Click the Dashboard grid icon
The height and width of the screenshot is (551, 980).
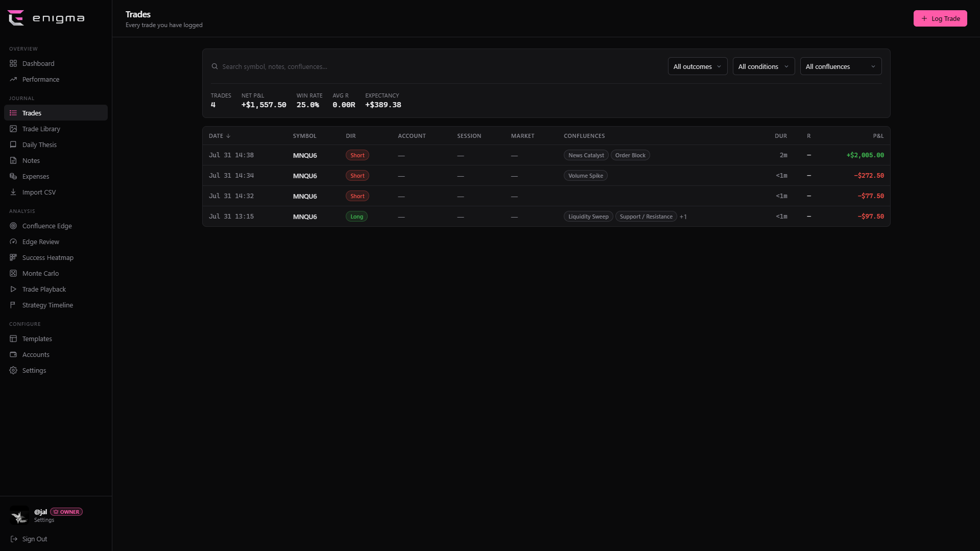(13, 63)
